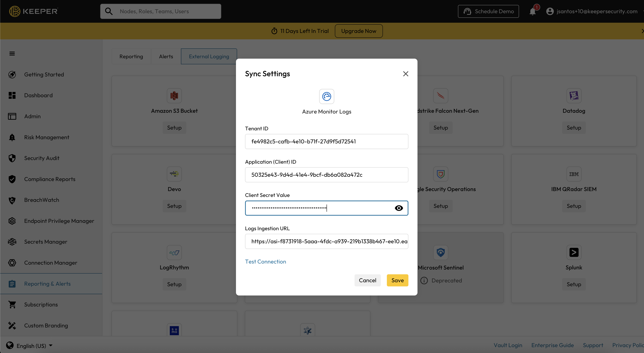Click Upgrade Now in the trial banner
The width and height of the screenshot is (644, 353).
[x=358, y=31]
